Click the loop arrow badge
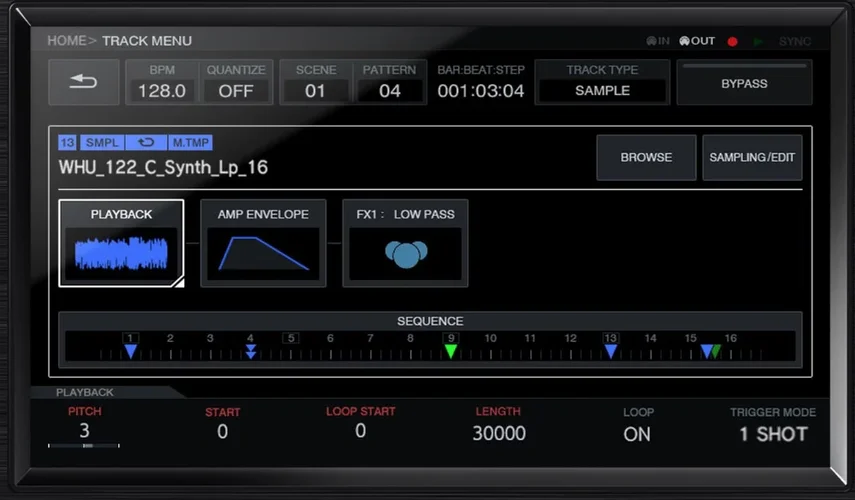 point(146,143)
